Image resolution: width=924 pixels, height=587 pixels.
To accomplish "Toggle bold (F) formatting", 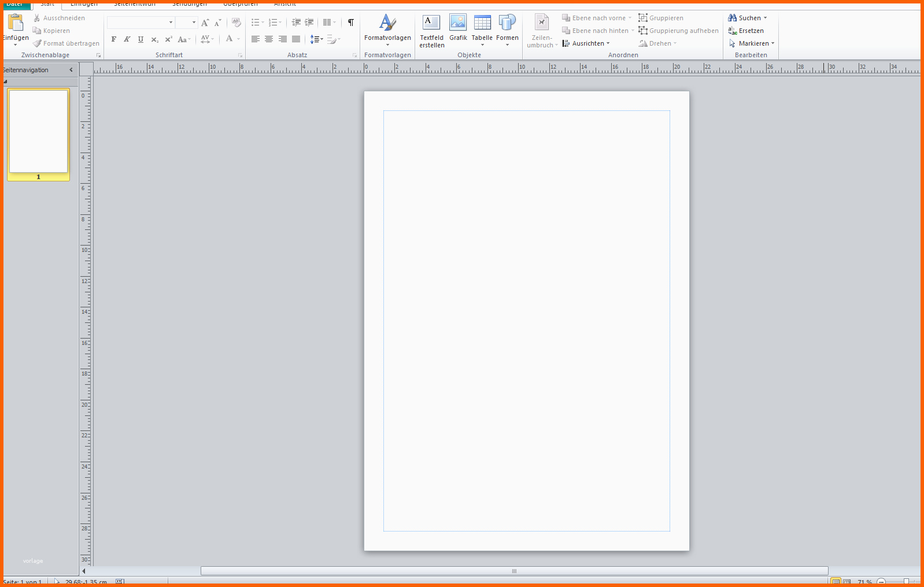I will [114, 39].
